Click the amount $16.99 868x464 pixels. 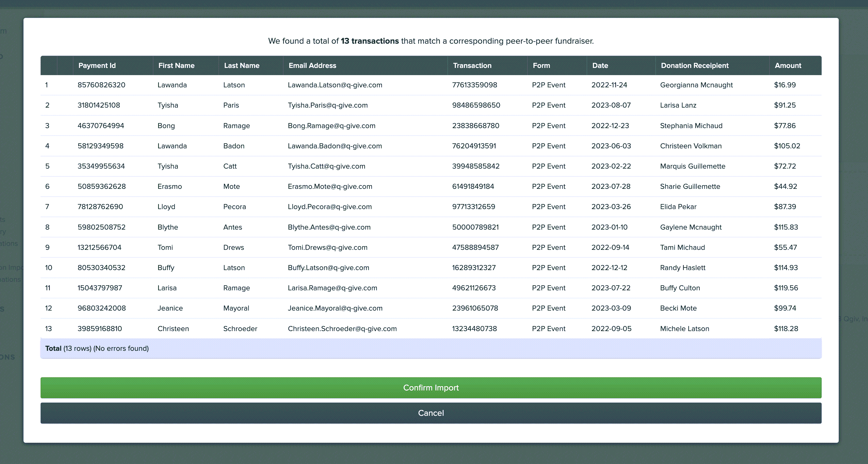pyautogui.click(x=785, y=85)
